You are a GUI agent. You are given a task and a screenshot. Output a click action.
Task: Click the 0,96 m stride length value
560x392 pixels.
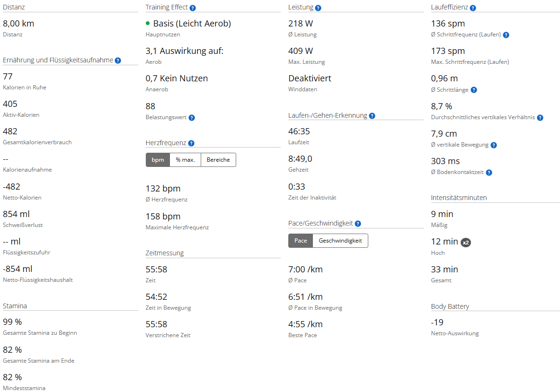(444, 78)
